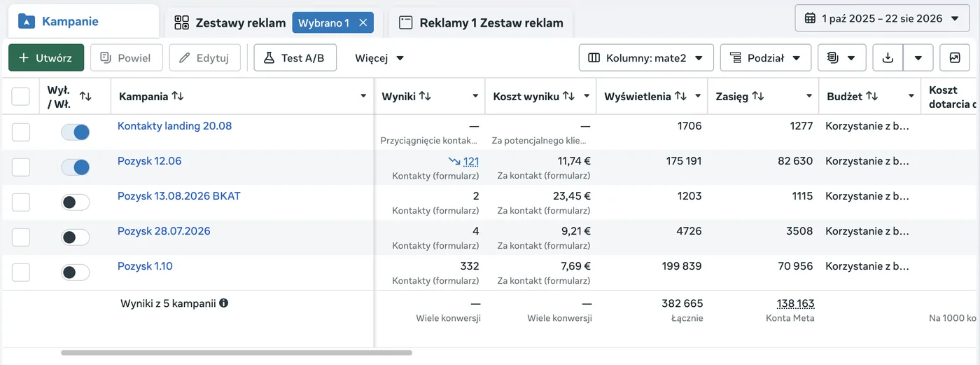This screenshot has width=980, height=365.
Task: Open Wyświetlenia column dropdown arrow
Action: click(698, 96)
